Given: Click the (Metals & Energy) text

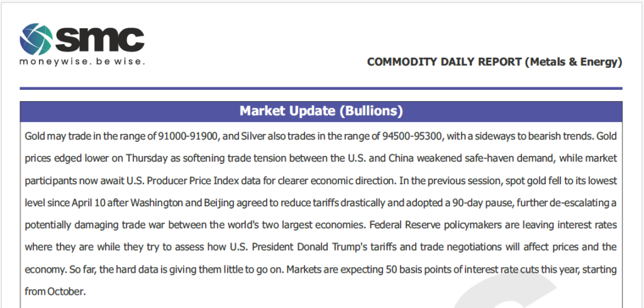Looking at the screenshot, I should pos(574,62).
